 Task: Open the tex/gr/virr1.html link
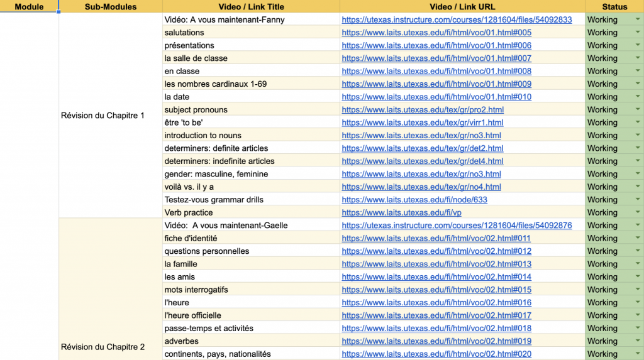(423, 123)
